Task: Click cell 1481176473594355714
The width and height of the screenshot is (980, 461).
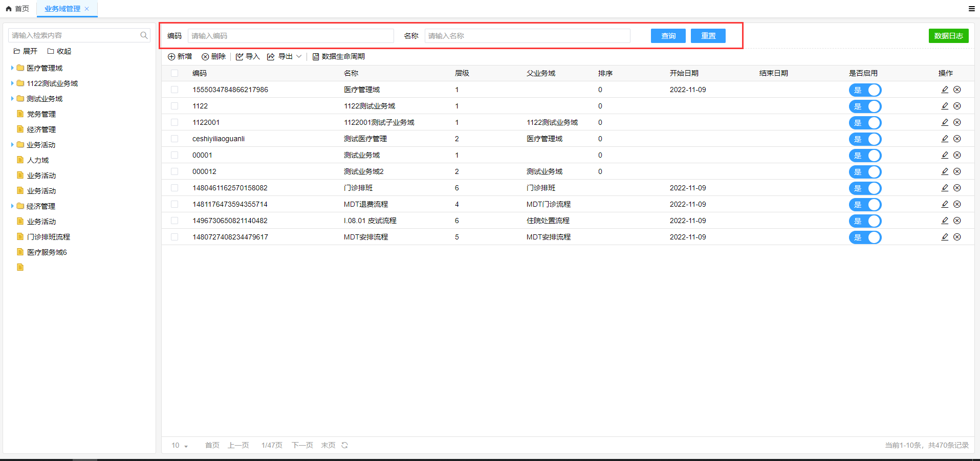Action: [230, 204]
